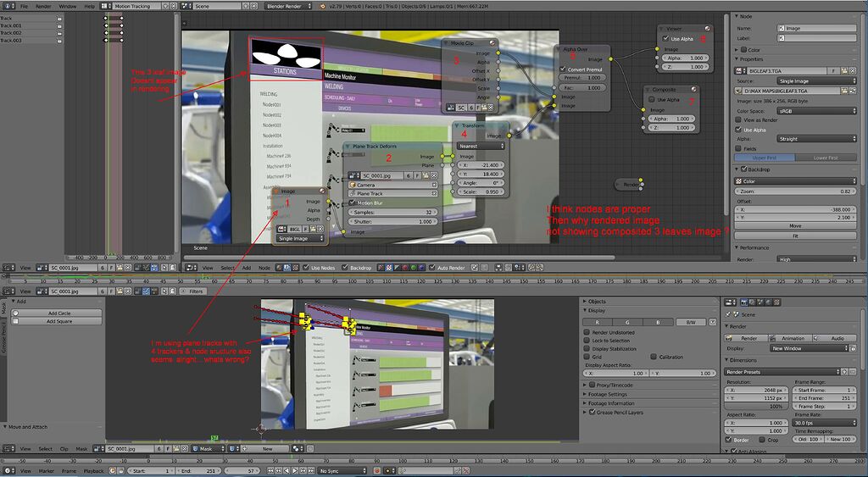This screenshot has width=868, height=477.
Task: Click the auto-keyframe record button
Action: point(376,471)
